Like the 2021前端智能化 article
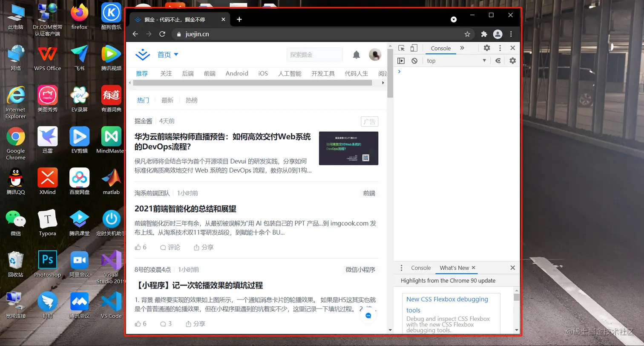The height and width of the screenshot is (346, 644). [x=141, y=247]
